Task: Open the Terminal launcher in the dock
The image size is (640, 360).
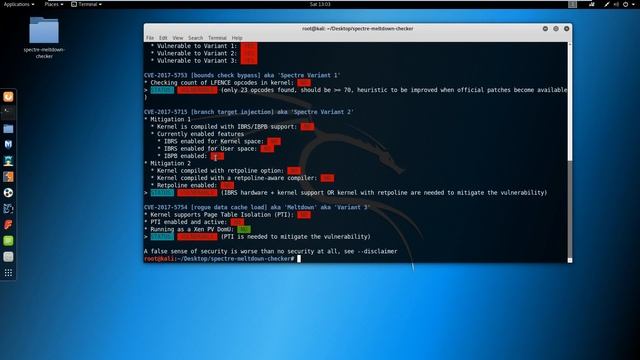Action: (x=8, y=113)
